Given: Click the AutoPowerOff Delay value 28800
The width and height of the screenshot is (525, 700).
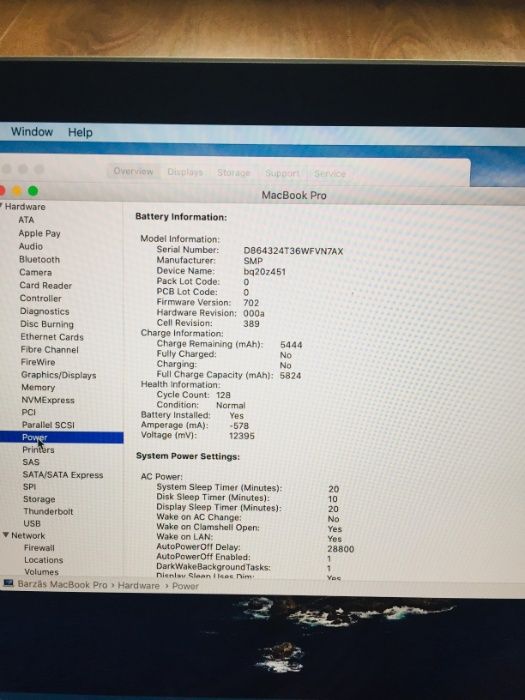Looking at the screenshot, I should click(341, 549).
